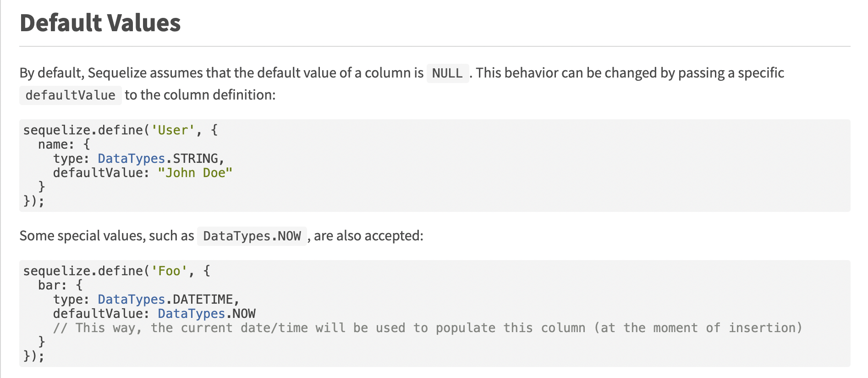Click the 'User' string in first code block
The width and height of the screenshot is (868, 378).
(x=173, y=130)
